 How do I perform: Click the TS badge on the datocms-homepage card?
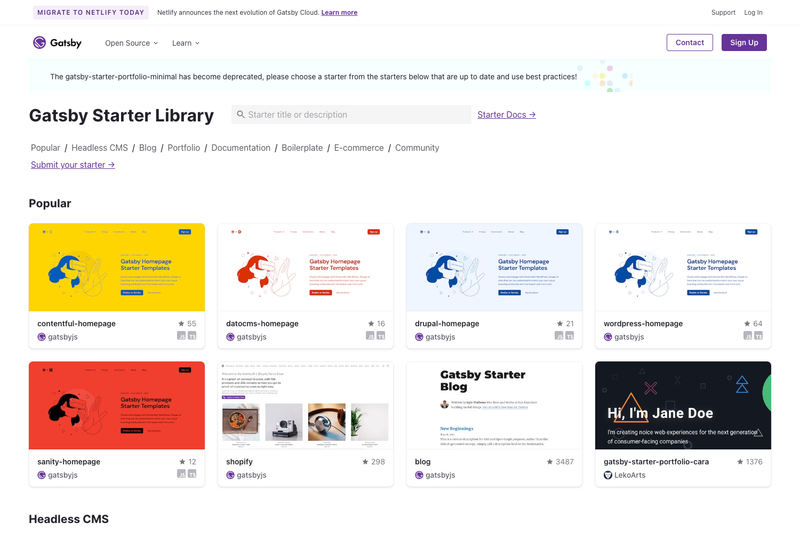[381, 336]
